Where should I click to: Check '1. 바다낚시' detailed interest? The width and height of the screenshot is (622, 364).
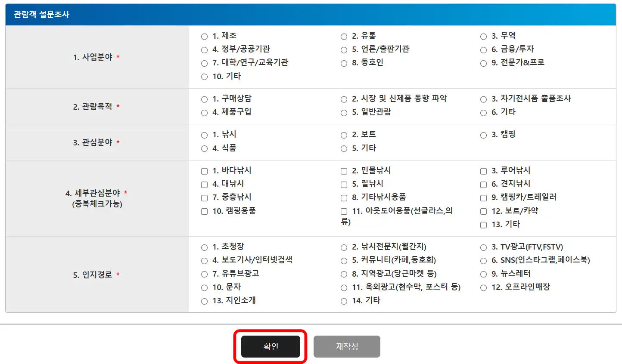(204, 171)
